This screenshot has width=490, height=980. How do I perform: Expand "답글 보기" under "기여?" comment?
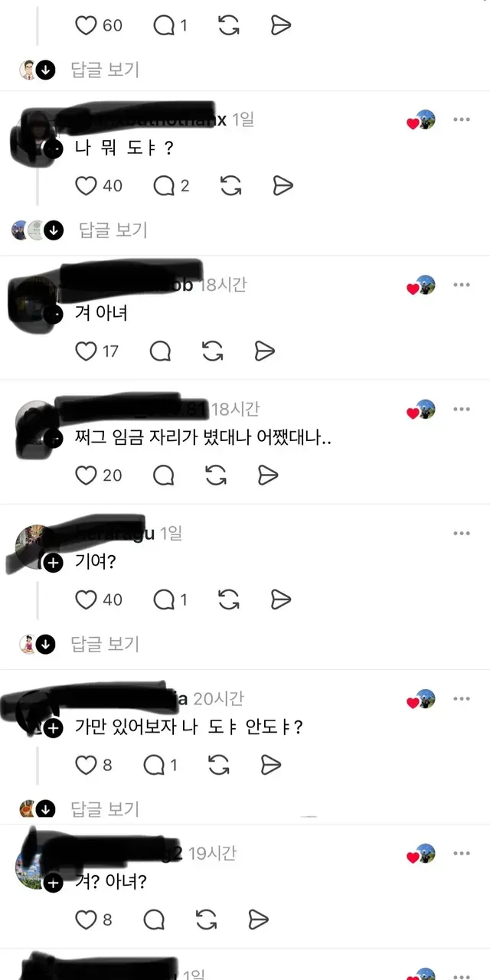(x=105, y=644)
